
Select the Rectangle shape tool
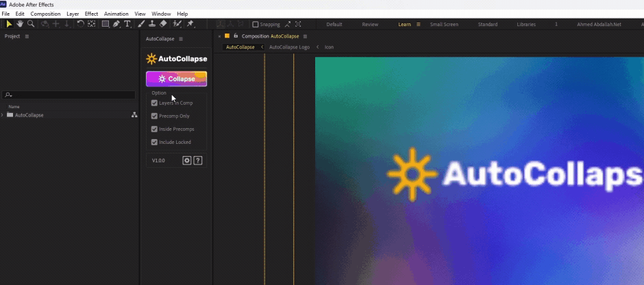106,24
